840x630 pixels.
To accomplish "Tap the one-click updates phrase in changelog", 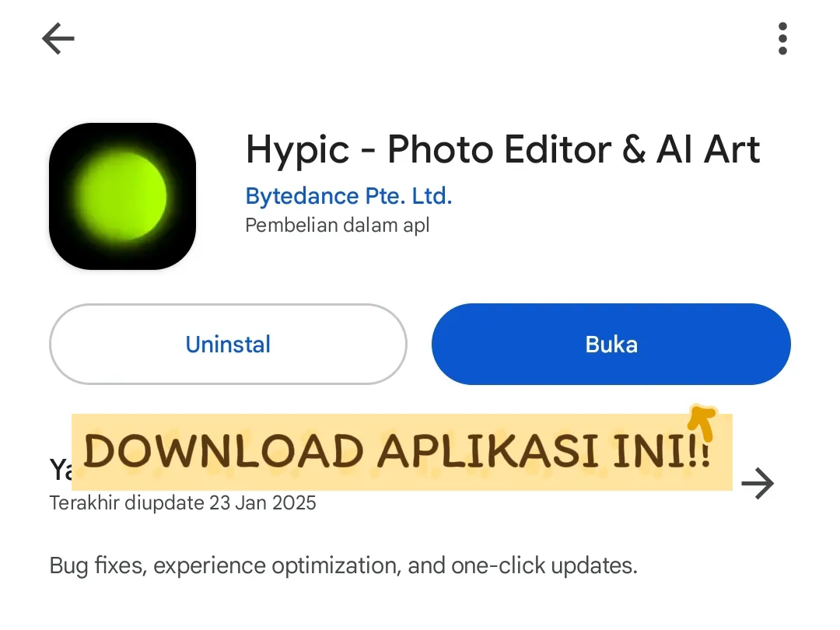I will [x=544, y=565].
